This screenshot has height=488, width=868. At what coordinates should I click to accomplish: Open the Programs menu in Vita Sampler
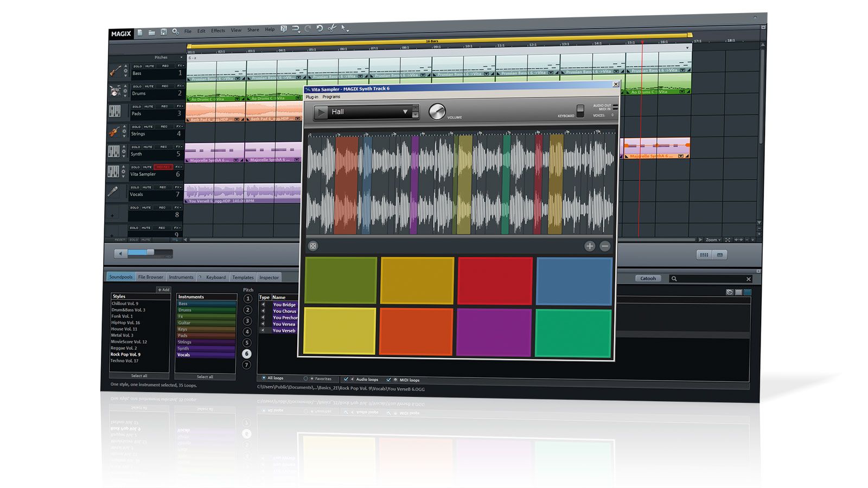[x=331, y=97]
